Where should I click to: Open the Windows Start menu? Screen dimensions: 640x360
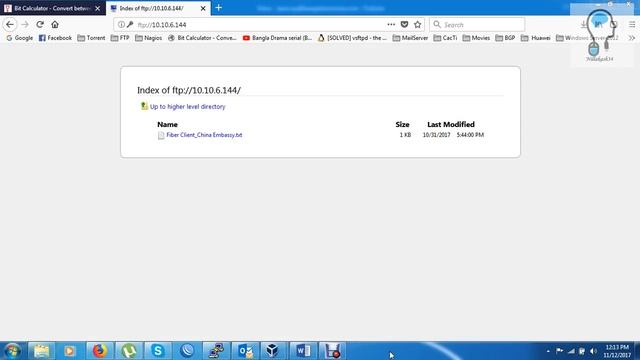[x=12, y=351]
